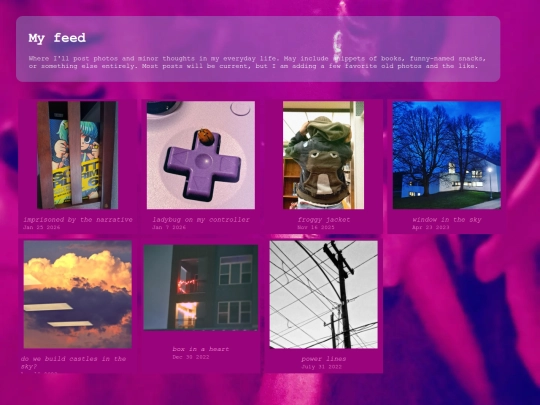The height and width of the screenshot is (405, 540).
Task: View the black-and-white power lines photo
Action: (323, 294)
